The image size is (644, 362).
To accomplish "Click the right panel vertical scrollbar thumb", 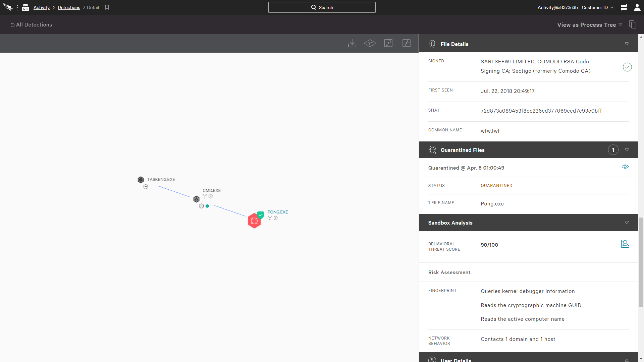I will click(641, 262).
